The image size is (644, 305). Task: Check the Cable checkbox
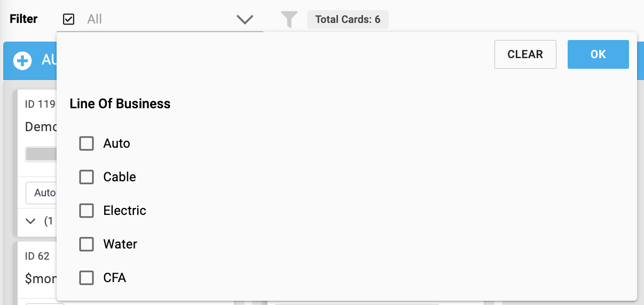[x=87, y=177]
